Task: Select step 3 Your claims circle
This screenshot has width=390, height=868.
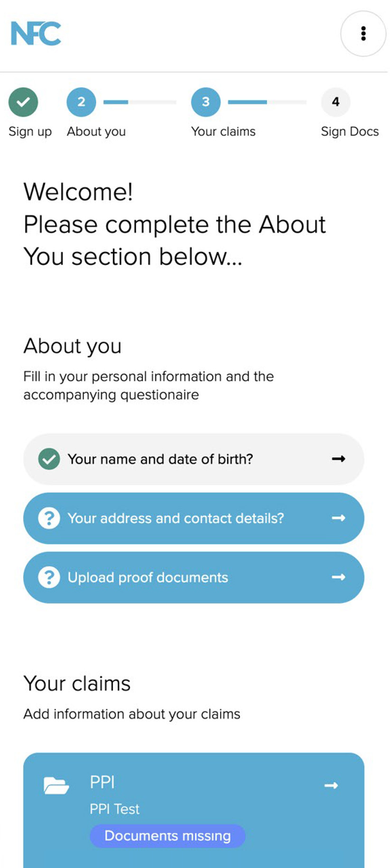Action: pos(205,102)
